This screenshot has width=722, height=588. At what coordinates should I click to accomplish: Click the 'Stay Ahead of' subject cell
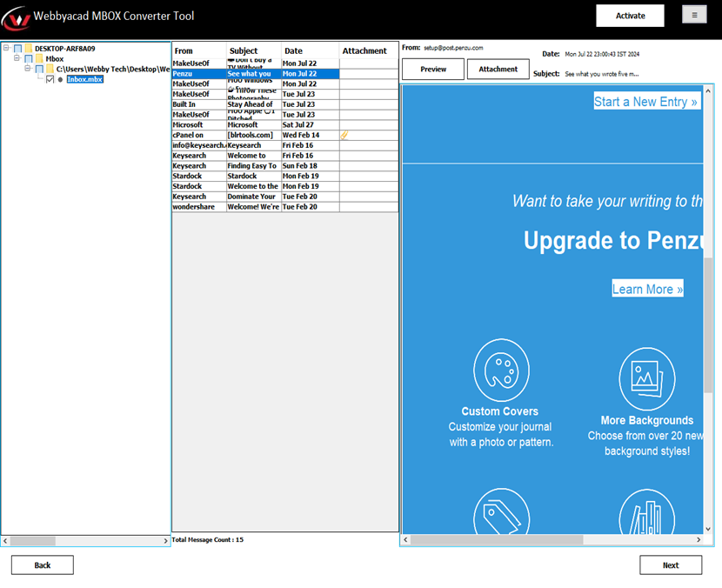click(x=254, y=104)
